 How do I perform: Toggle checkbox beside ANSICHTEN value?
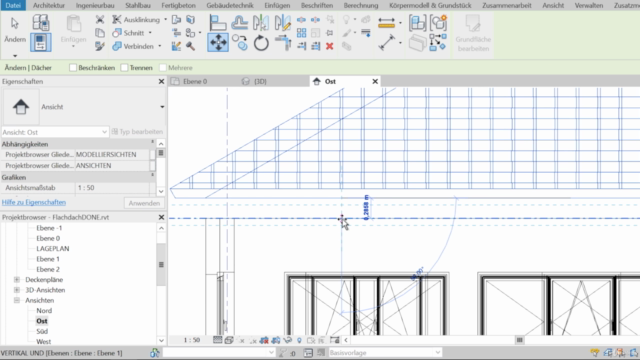pos(153,166)
